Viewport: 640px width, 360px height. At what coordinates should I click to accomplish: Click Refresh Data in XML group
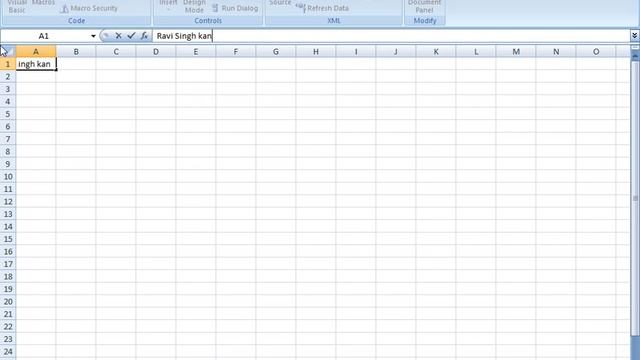pyautogui.click(x=322, y=8)
